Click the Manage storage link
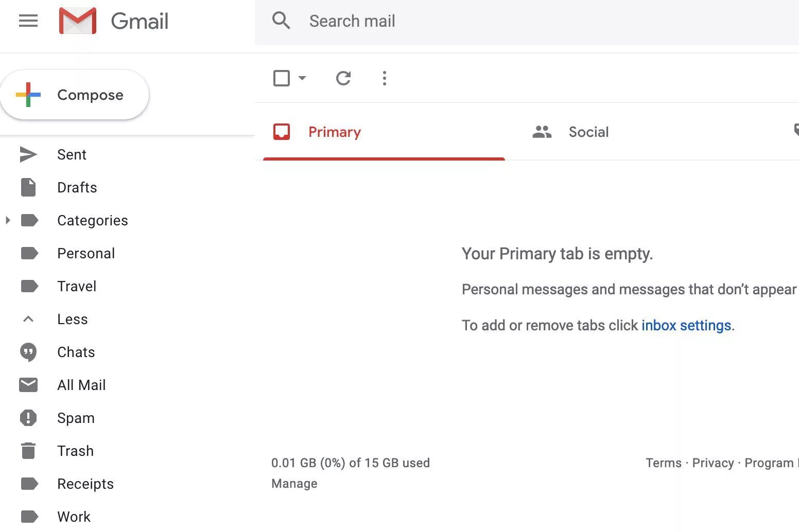 294,484
